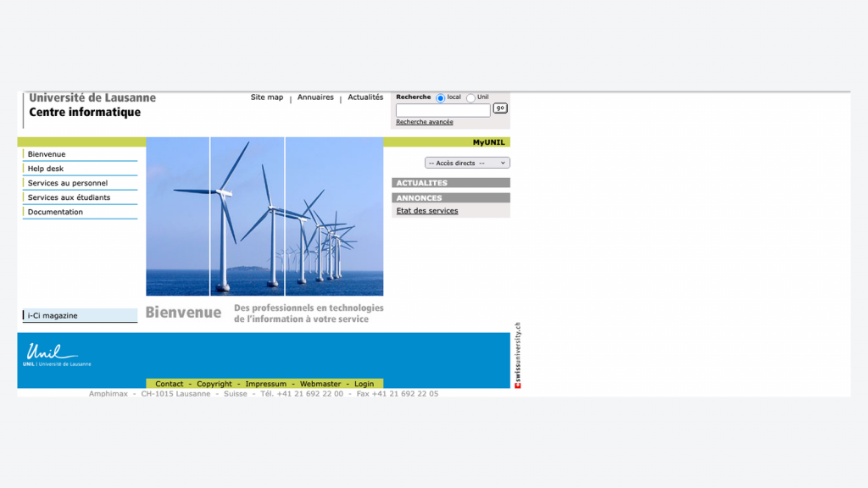Open Etat des services link

click(427, 211)
